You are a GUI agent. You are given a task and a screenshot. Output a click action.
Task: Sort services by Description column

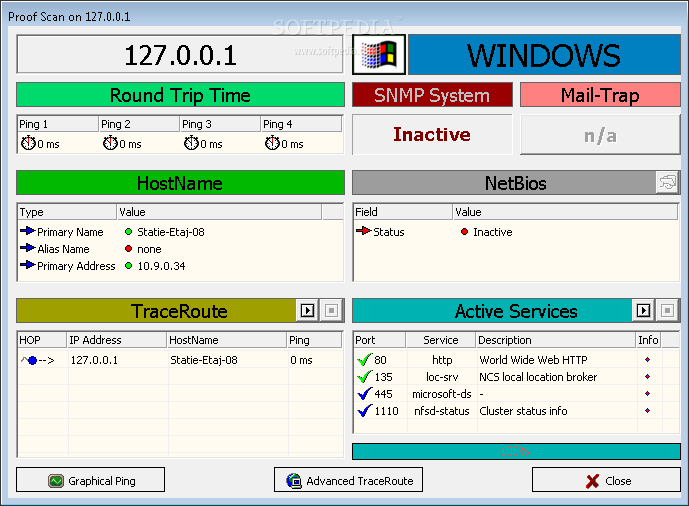tap(556, 340)
